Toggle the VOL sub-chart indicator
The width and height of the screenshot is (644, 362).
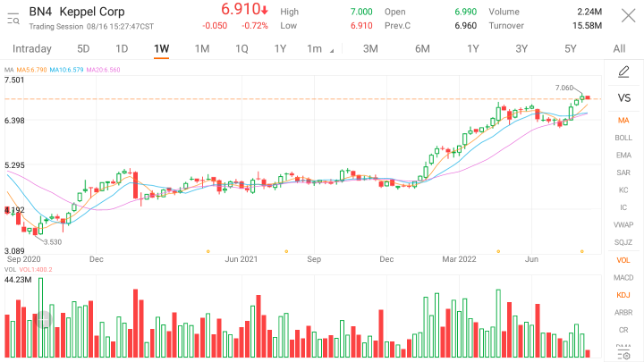click(623, 260)
